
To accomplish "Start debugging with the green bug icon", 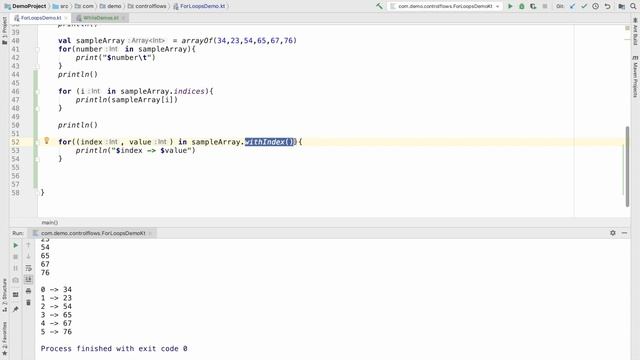I will (522, 6).
